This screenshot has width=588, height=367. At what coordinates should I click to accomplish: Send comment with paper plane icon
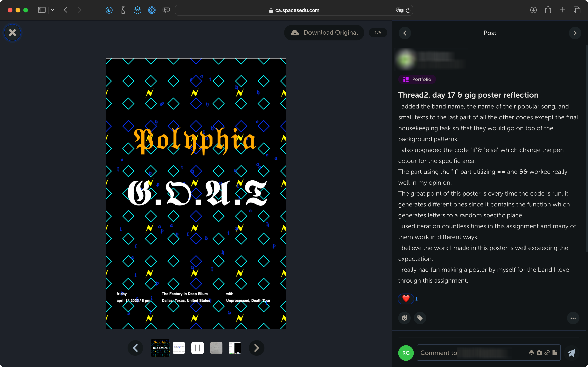[x=571, y=353]
